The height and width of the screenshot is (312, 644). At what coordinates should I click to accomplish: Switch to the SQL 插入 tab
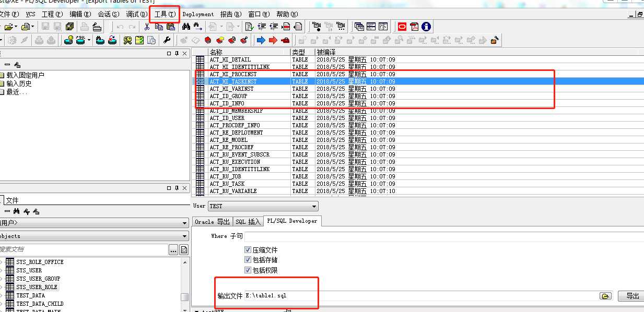(x=248, y=222)
